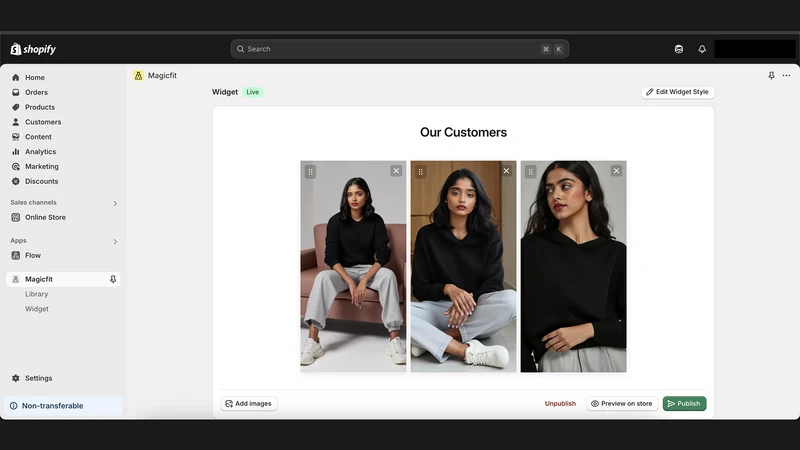Screen dimensions: 800x450
Task: Grab drag handle on the sofa photo
Action: click(310, 171)
